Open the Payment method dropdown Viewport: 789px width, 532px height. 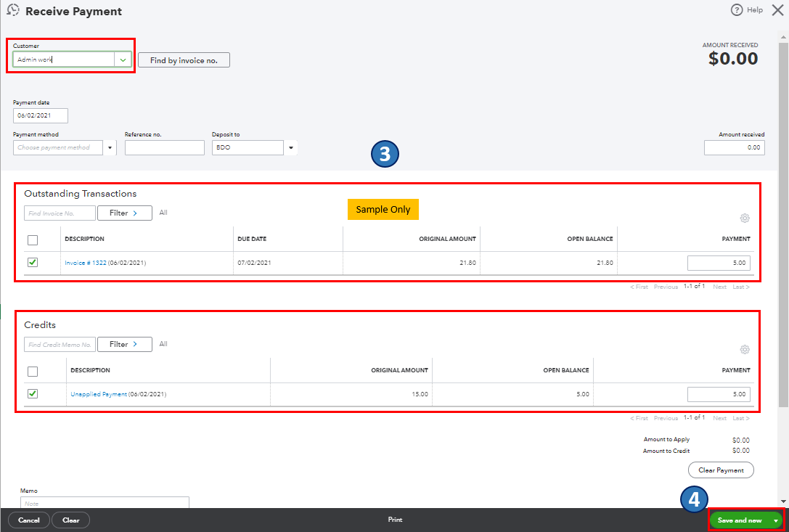tap(110, 147)
